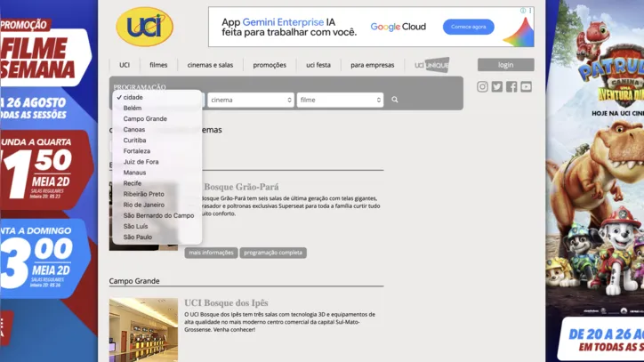Open UCI Instagram page icon
Image resolution: width=644 pixels, height=362 pixels.
click(482, 86)
